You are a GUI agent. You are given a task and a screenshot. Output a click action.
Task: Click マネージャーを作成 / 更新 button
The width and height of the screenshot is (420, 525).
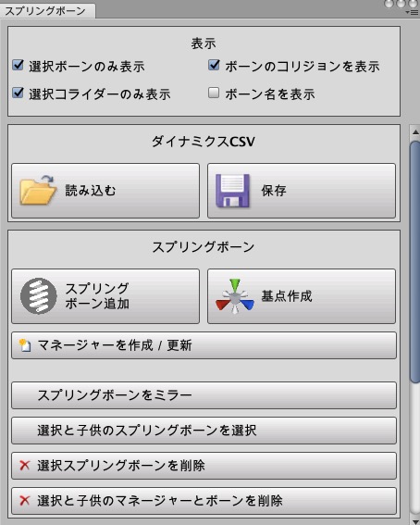tap(204, 345)
